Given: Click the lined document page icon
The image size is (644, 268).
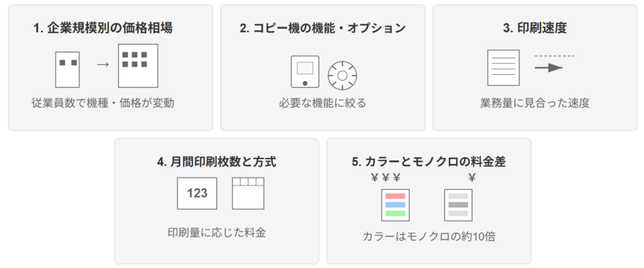Looking at the screenshot, I should pyautogui.click(x=503, y=68).
